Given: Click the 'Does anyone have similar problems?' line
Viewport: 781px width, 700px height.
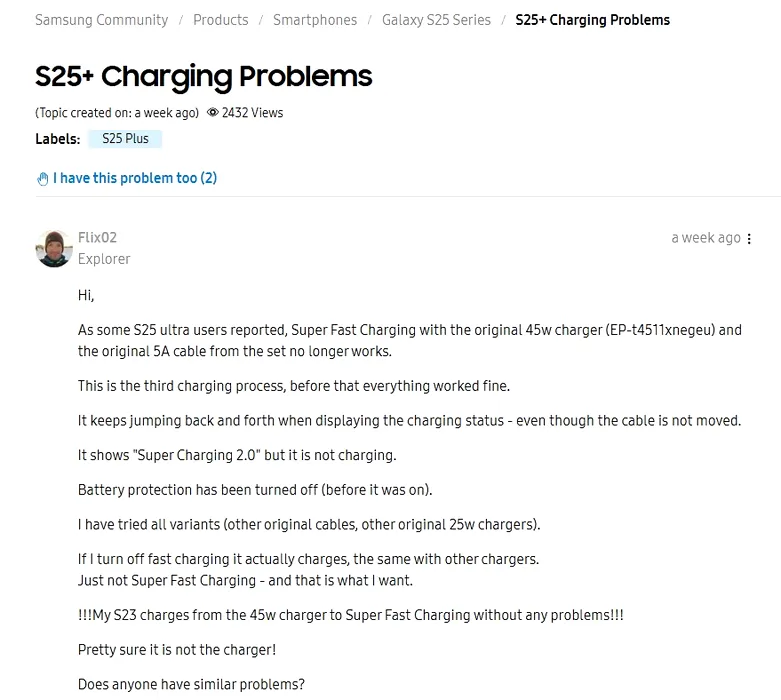Looking at the screenshot, I should (191, 684).
